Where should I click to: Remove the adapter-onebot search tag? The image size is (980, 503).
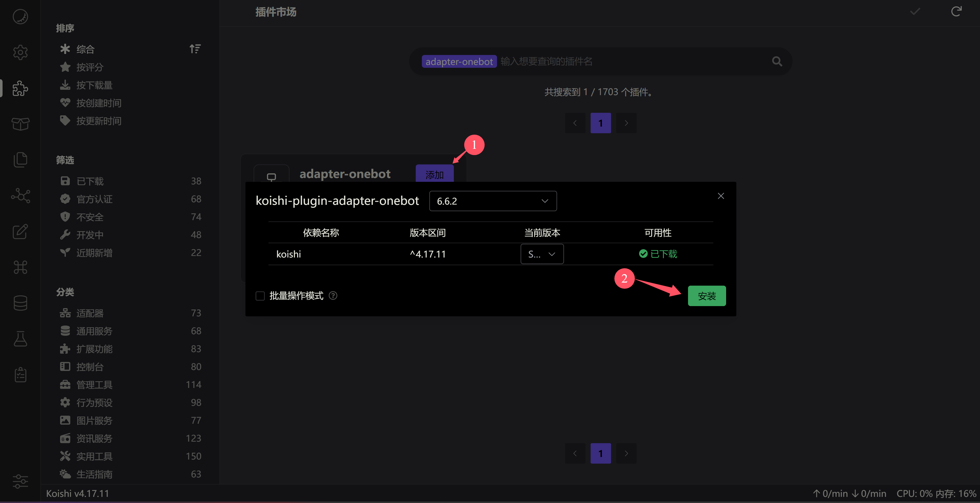[x=459, y=61]
